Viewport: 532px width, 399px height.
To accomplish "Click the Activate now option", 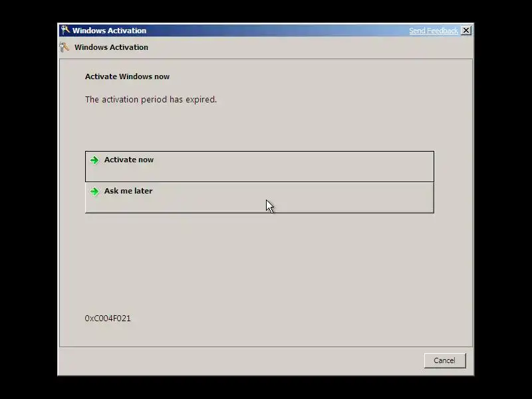I will coord(259,167).
